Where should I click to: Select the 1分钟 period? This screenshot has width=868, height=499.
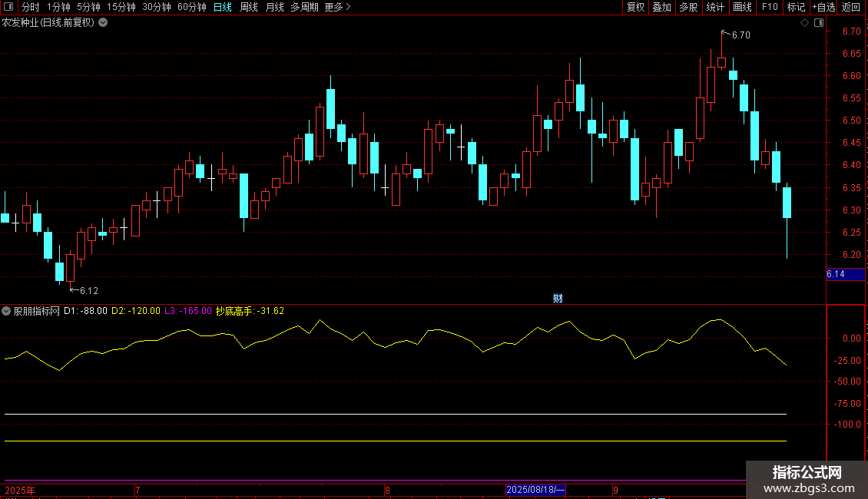58,7
